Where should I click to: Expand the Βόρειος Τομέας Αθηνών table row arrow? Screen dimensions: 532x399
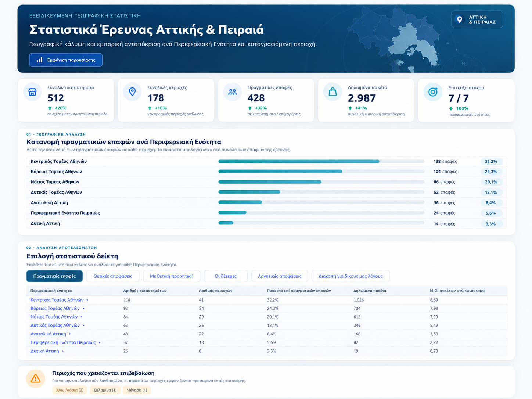pyautogui.click(x=84, y=309)
